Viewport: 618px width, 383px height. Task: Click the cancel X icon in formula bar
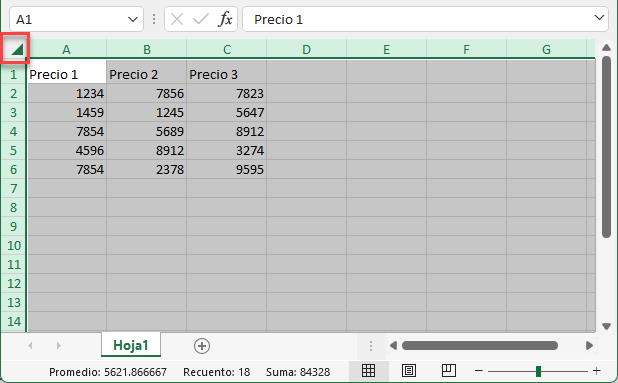[177, 19]
